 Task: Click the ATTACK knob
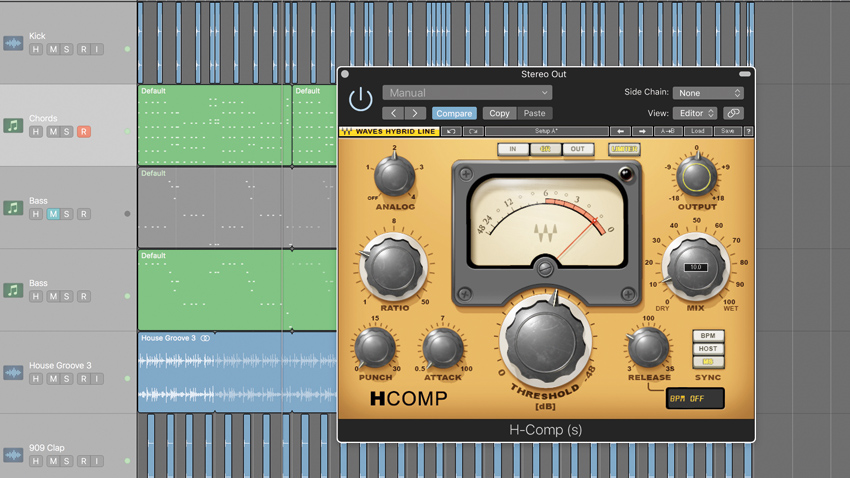tap(443, 348)
